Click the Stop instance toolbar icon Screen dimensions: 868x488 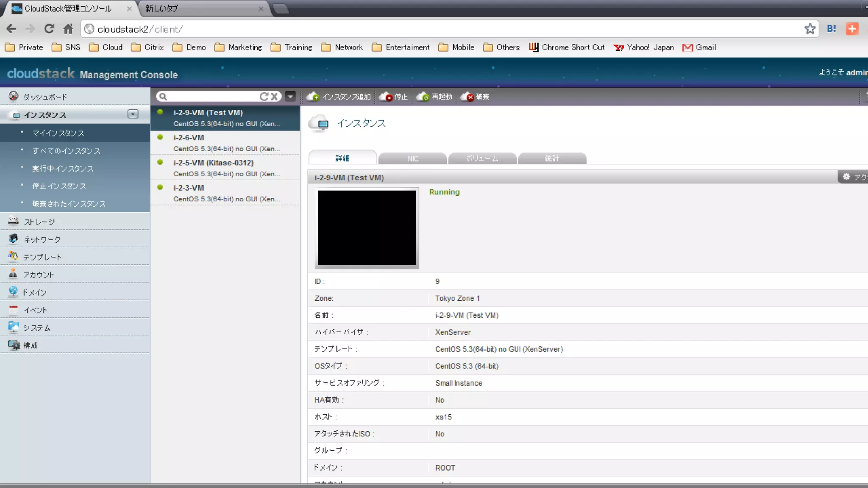[x=386, y=97]
